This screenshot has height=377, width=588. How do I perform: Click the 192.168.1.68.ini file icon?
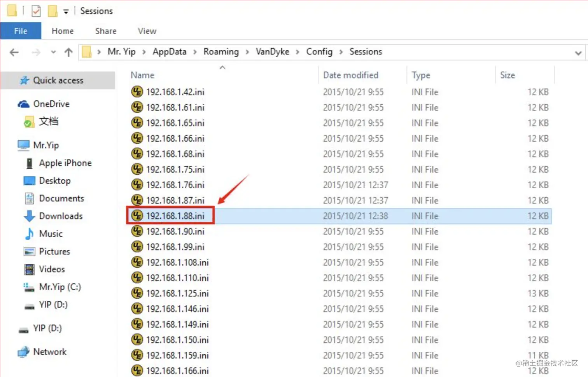tap(137, 154)
